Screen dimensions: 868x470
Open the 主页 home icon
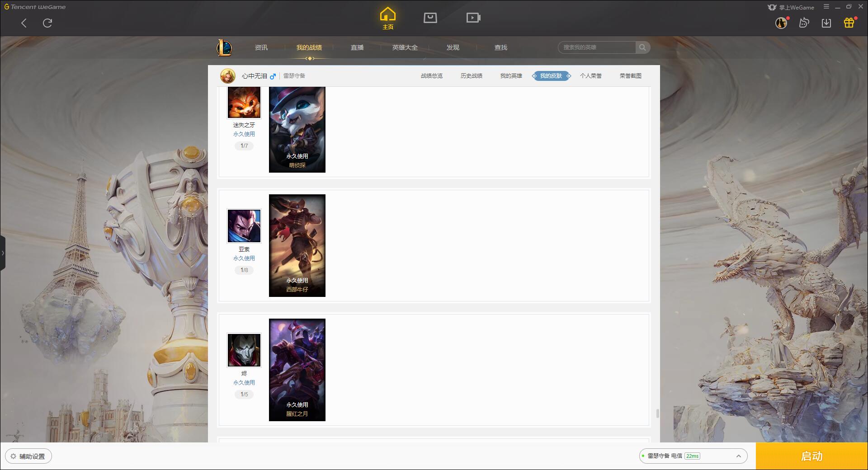388,19
